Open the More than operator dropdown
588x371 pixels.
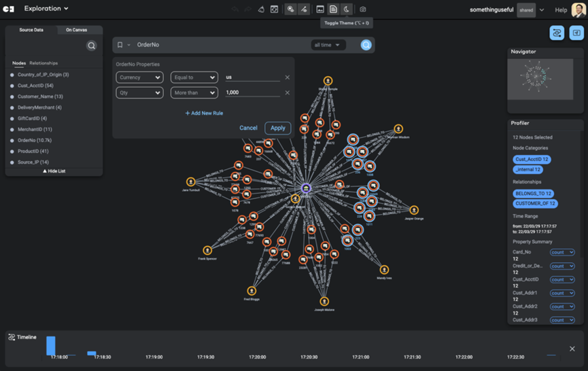(x=194, y=92)
